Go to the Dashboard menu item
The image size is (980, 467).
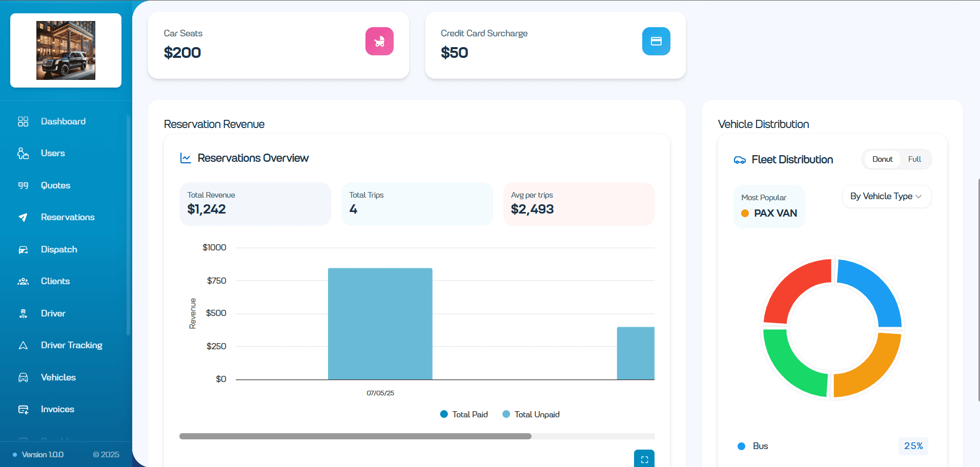coord(63,121)
